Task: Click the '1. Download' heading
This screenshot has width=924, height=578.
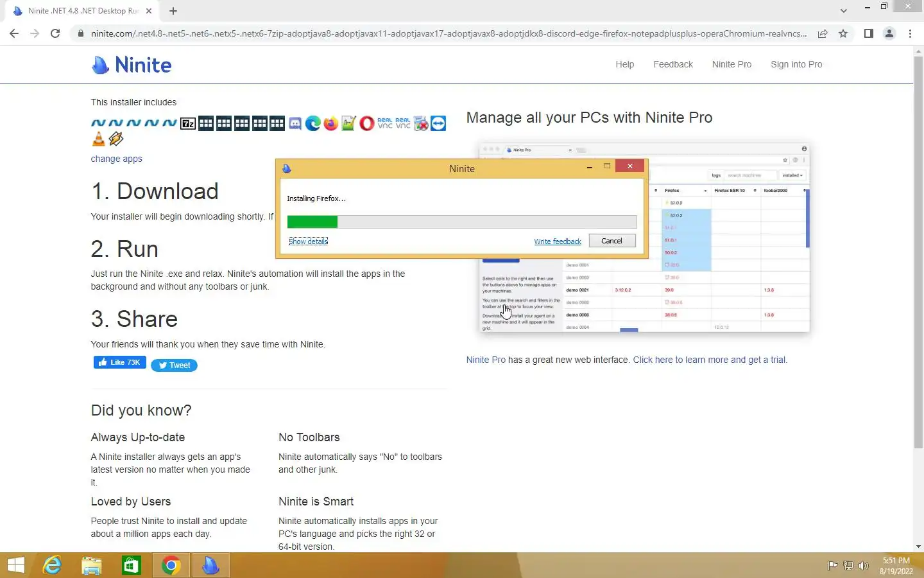Action: tap(155, 191)
